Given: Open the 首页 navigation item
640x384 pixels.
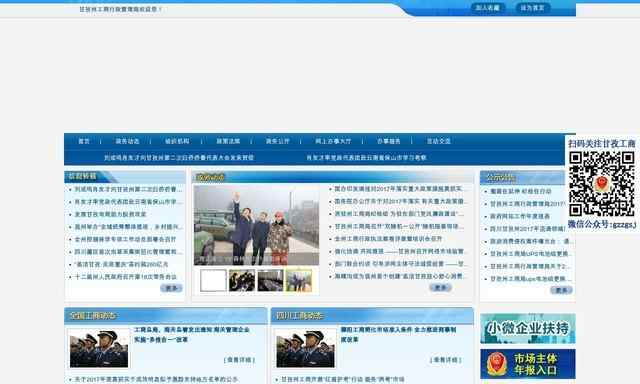Looking at the screenshot, I should pyautogui.click(x=84, y=141).
